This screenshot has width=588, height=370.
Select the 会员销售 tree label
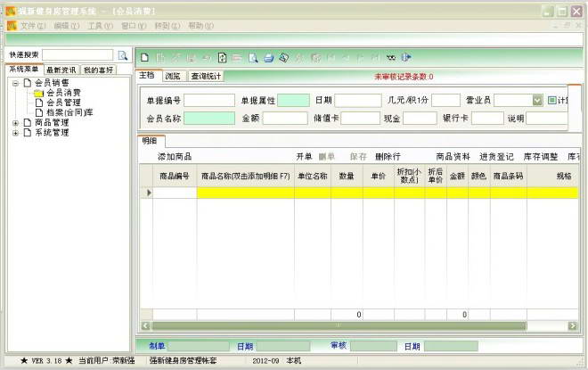52,83
